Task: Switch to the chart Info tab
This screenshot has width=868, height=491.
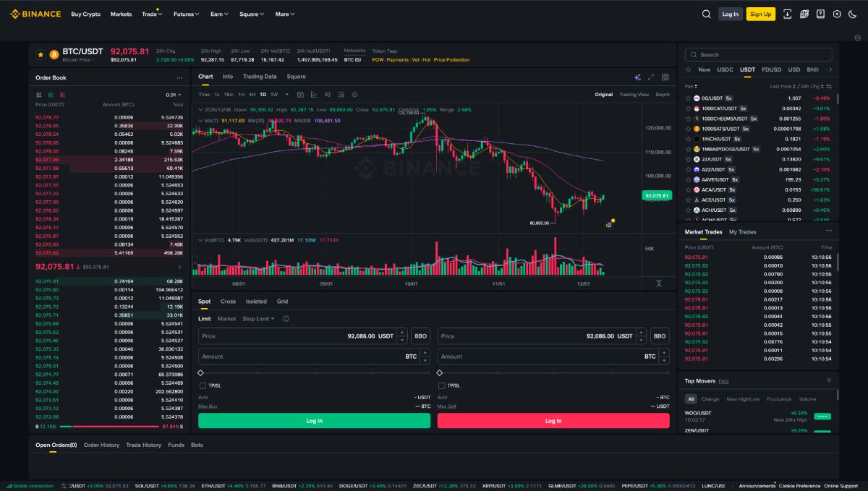Action: (x=228, y=77)
